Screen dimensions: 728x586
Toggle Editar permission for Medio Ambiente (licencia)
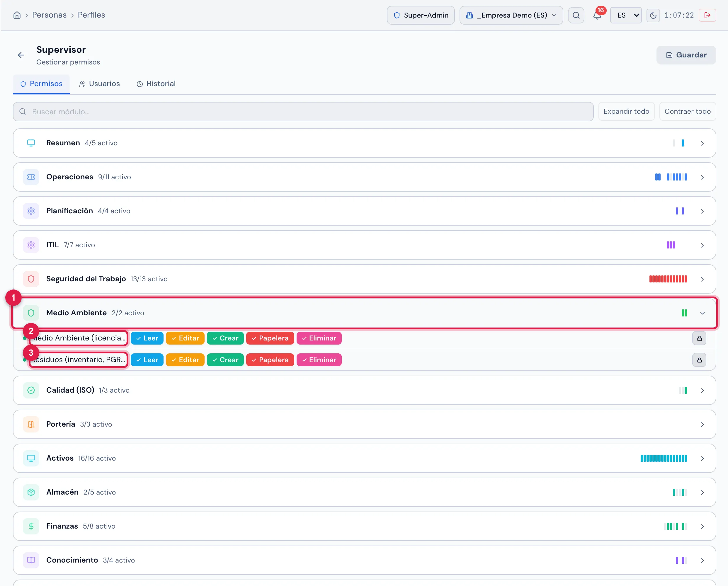click(x=185, y=338)
